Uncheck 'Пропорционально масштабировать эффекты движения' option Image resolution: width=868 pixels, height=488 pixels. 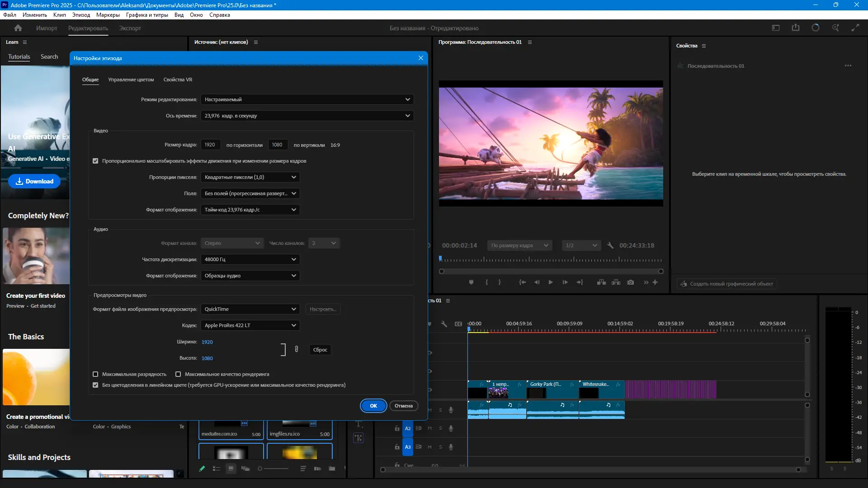(x=95, y=161)
